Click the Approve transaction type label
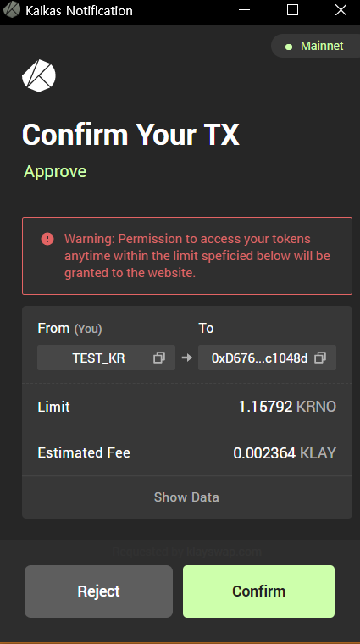360x644 pixels. tap(55, 171)
